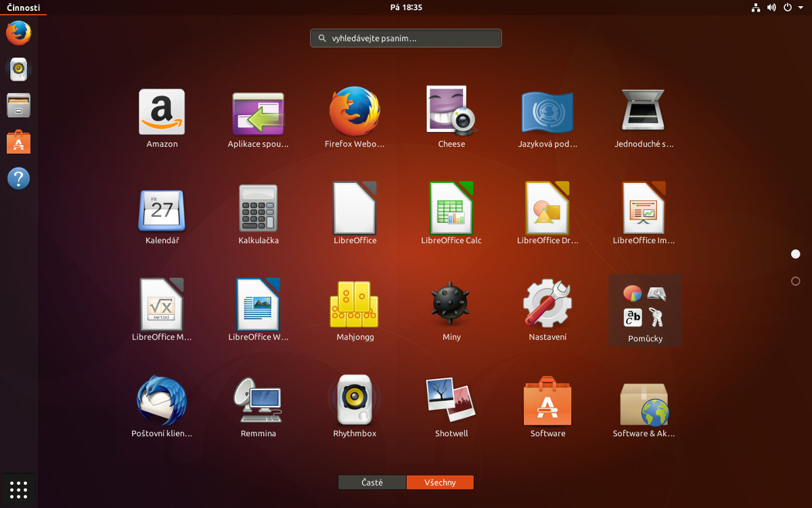This screenshot has width=812, height=508.
Task: Go to the second app grid page indicator
Action: pos(796,281)
